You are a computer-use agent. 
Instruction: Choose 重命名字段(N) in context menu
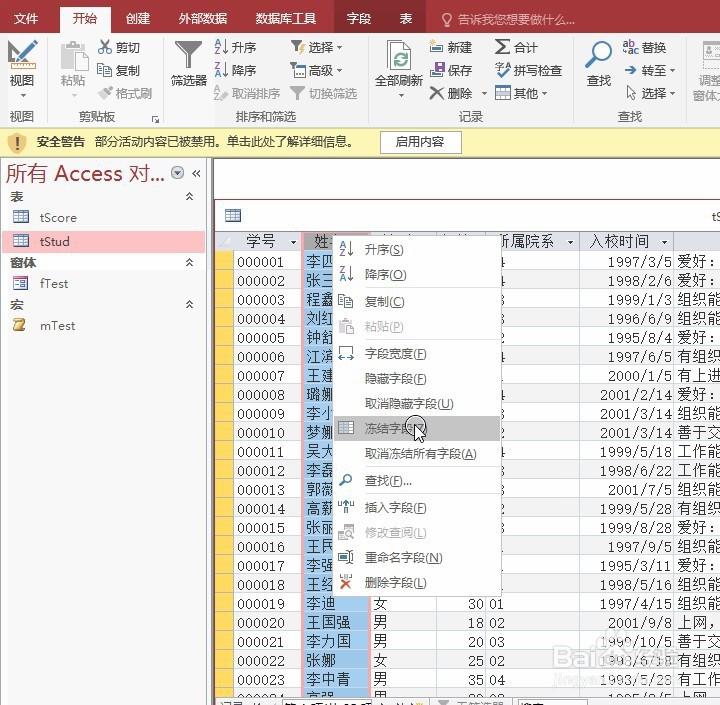pos(416,558)
